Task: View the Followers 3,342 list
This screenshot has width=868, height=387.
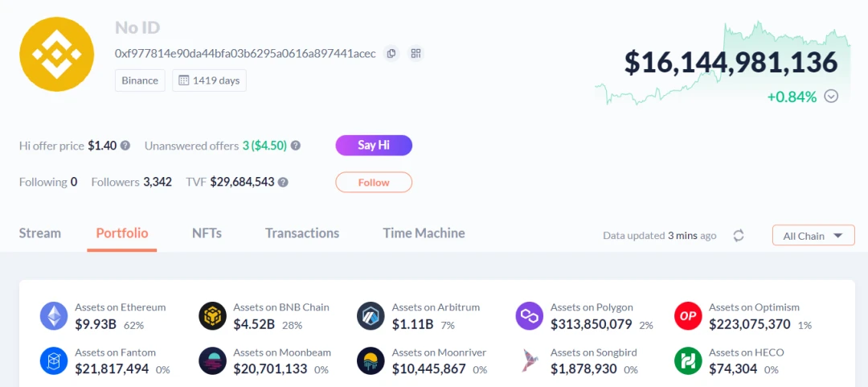Action: point(132,183)
